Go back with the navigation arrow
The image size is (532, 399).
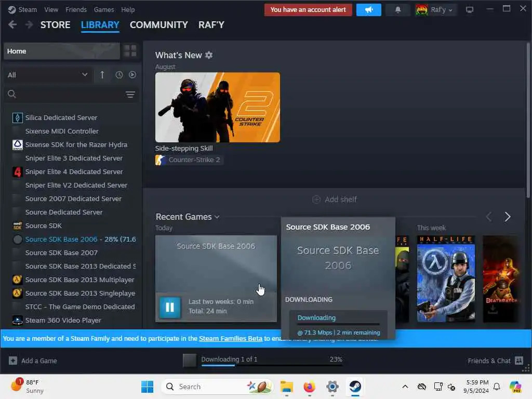click(12, 25)
